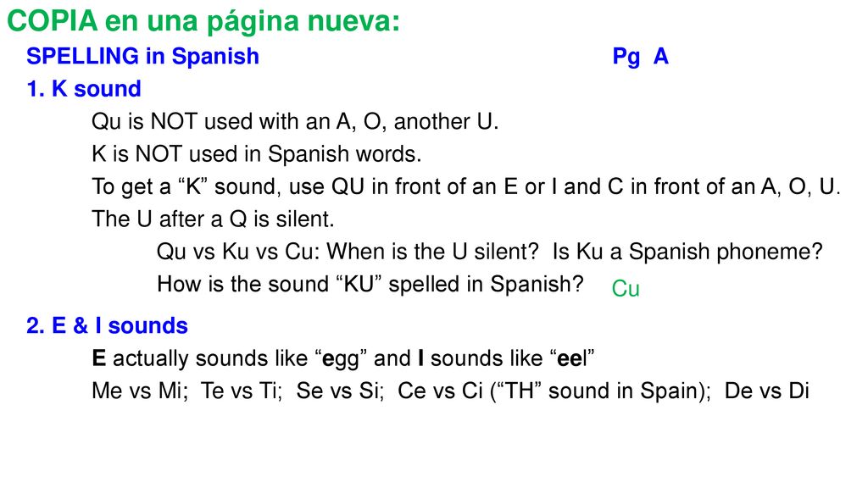The height and width of the screenshot is (488, 868).
Task: Click the 'Qu vs Ku vs Cu' question line
Action: point(490,252)
